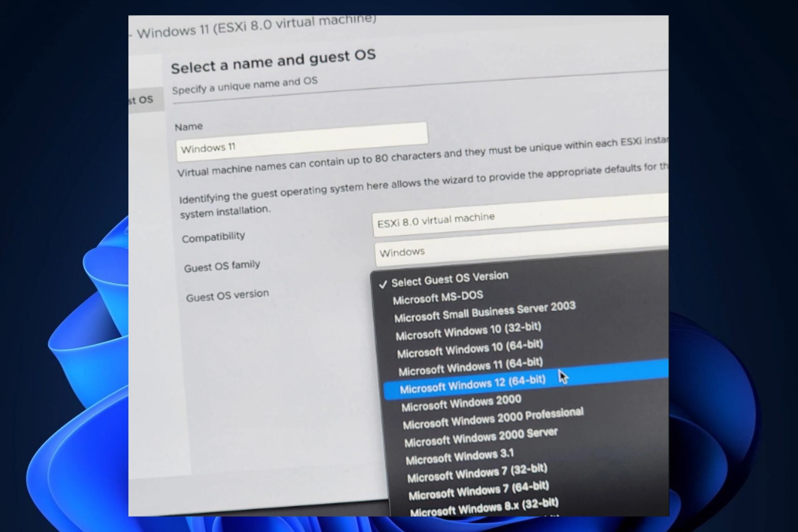The image size is (798, 532).
Task: Pick Microsoft Windows 2000 option
Action: [x=461, y=402]
